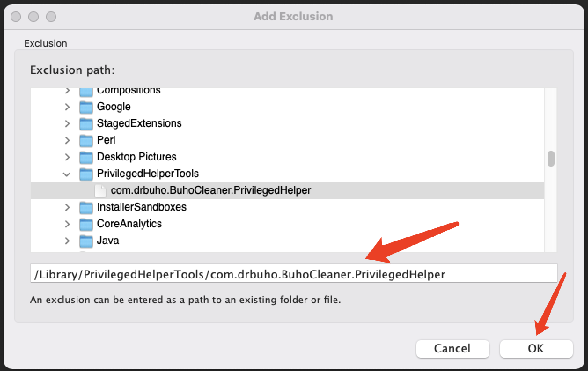Click the PrivilegedHelperTools folder icon
The width and height of the screenshot is (588, 371).
click(86, 174)
